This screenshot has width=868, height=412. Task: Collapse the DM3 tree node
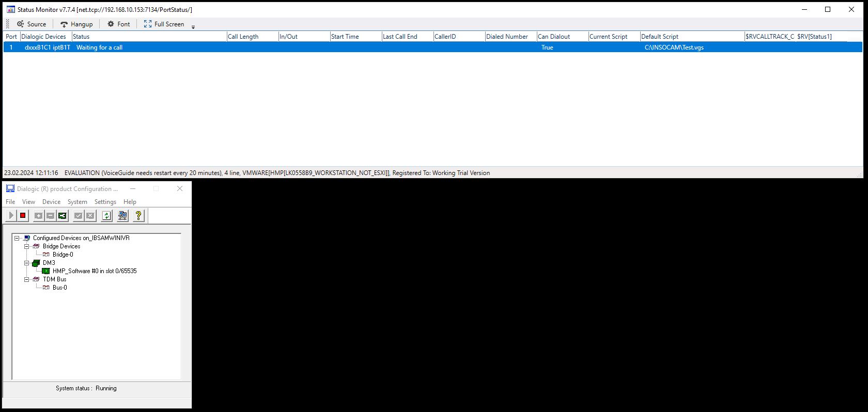(27, 263)
